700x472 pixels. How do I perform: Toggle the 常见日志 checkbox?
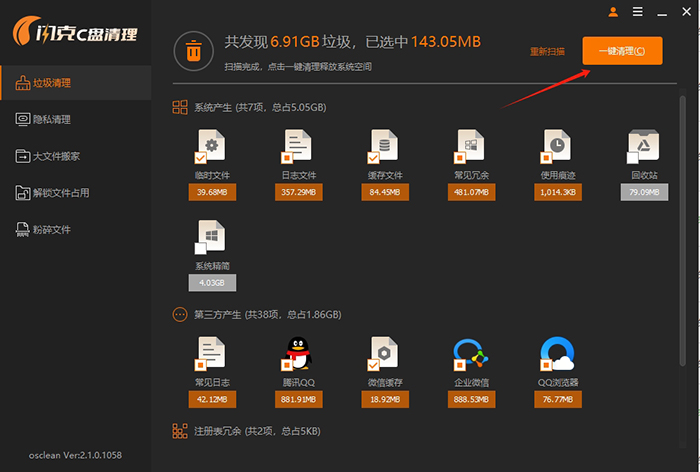pyautogui.click(x=200, y=365)
